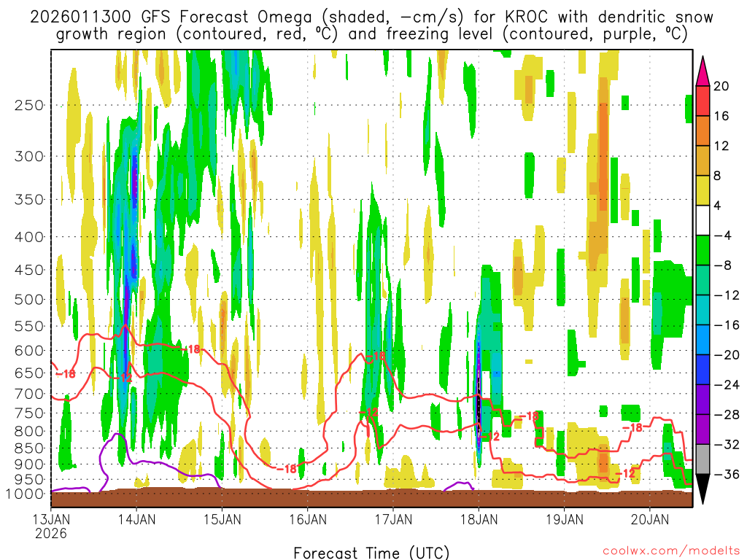Open the coolwx.com/modelts link

[x=671, y=551]
